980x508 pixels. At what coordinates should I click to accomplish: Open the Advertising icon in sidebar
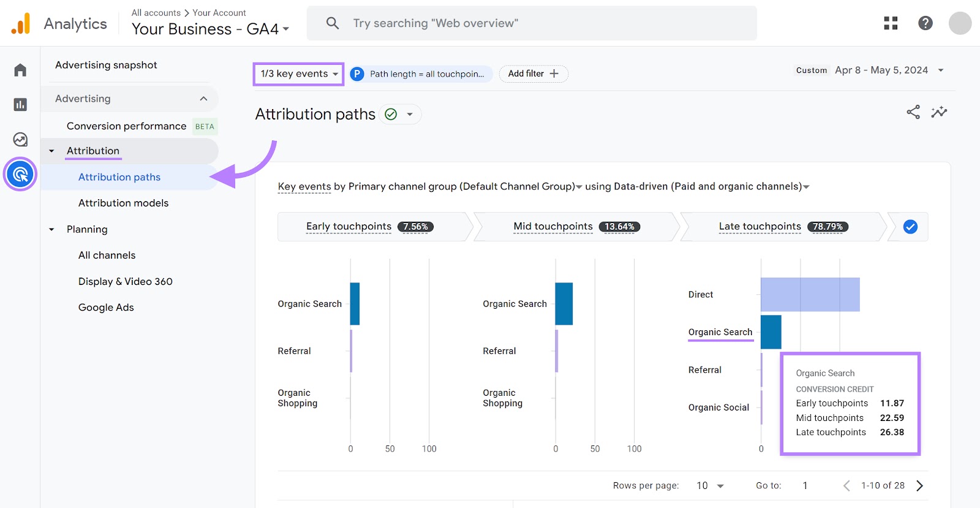(x=20, y=175)
